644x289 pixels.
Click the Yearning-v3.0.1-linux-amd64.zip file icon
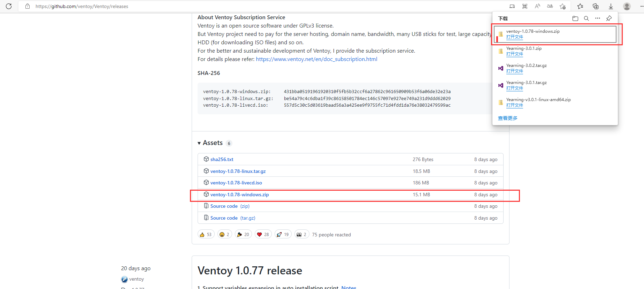coord(501,102)
